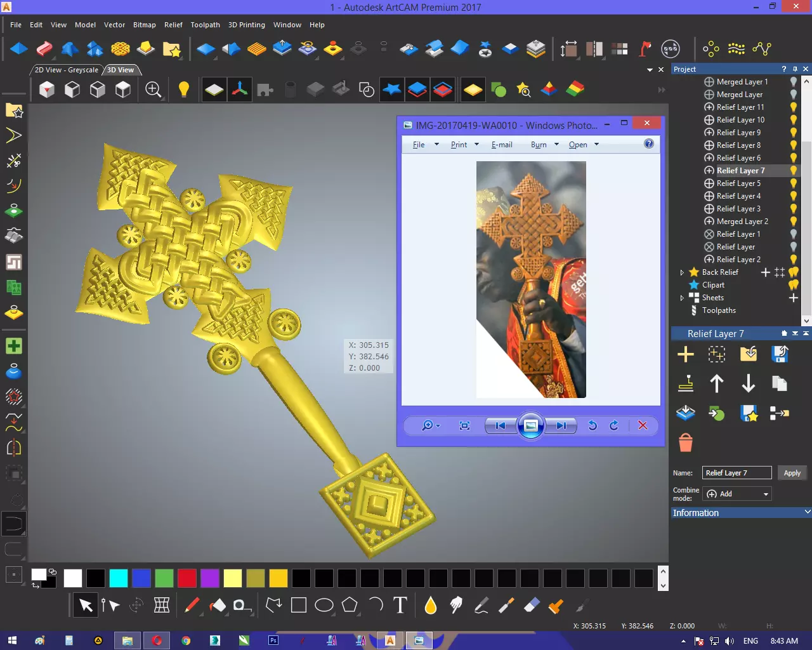Screen dimensions: 812x650
Task: Go to previous image in Photo Viewer
Action: click(x=501, y=425)
